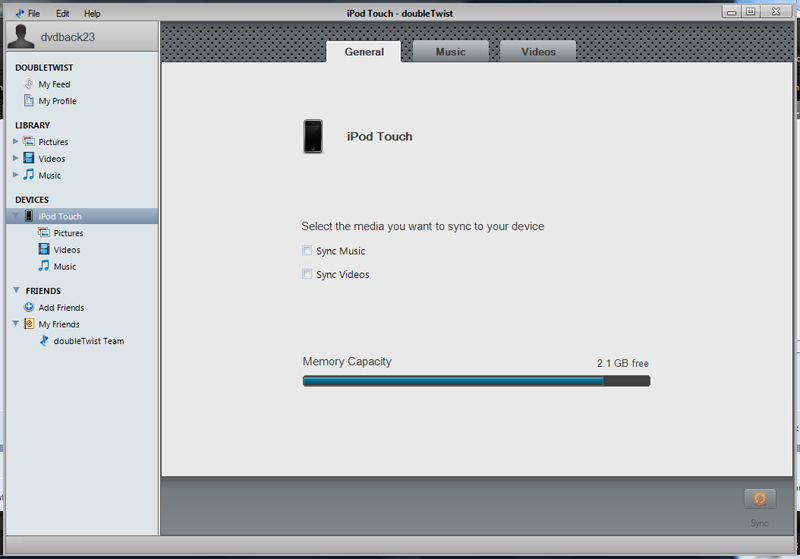800x559 pixels.
Task: Click the large iPod Touch device image
Action: point(313,136)
